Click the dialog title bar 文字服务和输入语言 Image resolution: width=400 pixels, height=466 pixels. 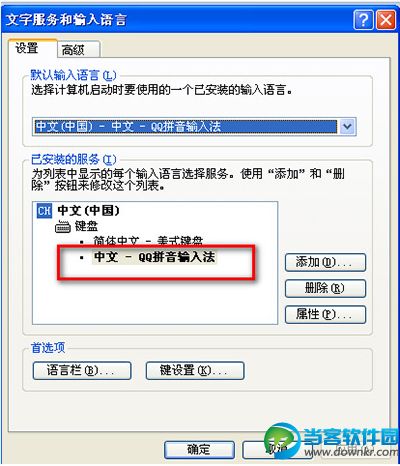coord(177,20)
